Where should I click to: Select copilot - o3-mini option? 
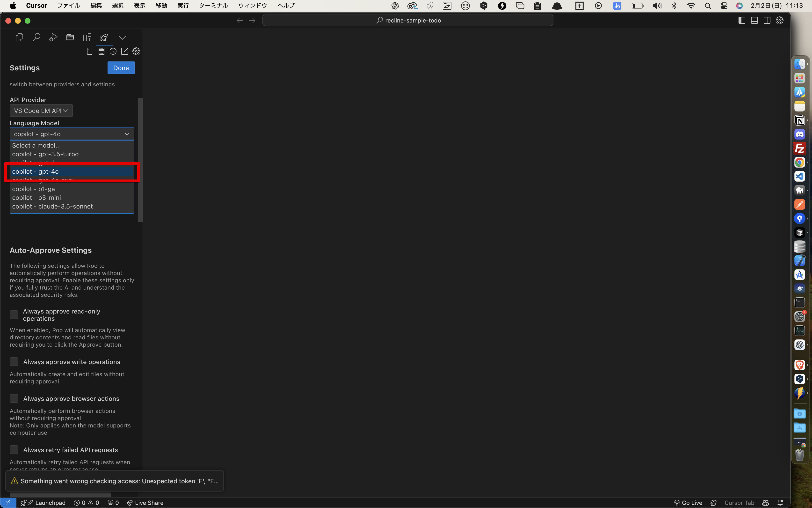pyautogui.click(x=72, y=198)
